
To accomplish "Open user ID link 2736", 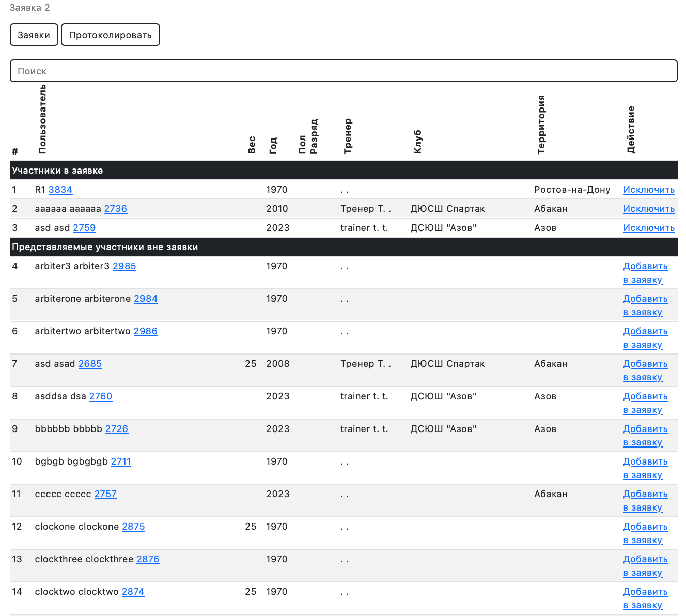I will pyautogui.click(x=116, y=209).
